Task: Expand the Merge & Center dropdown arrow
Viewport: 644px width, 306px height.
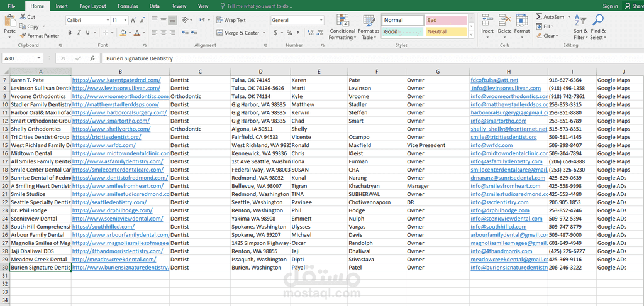Action: tap(264, 33)
